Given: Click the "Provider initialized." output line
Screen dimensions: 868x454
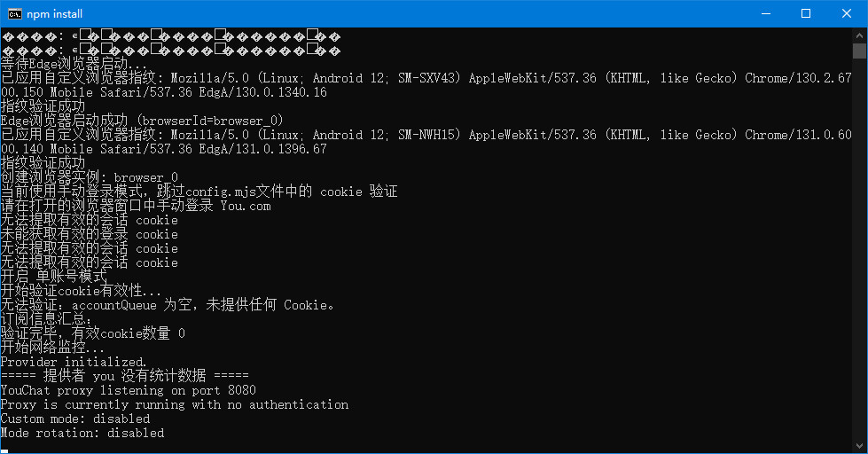Looking at the screenshot, I should pos(74,362).
